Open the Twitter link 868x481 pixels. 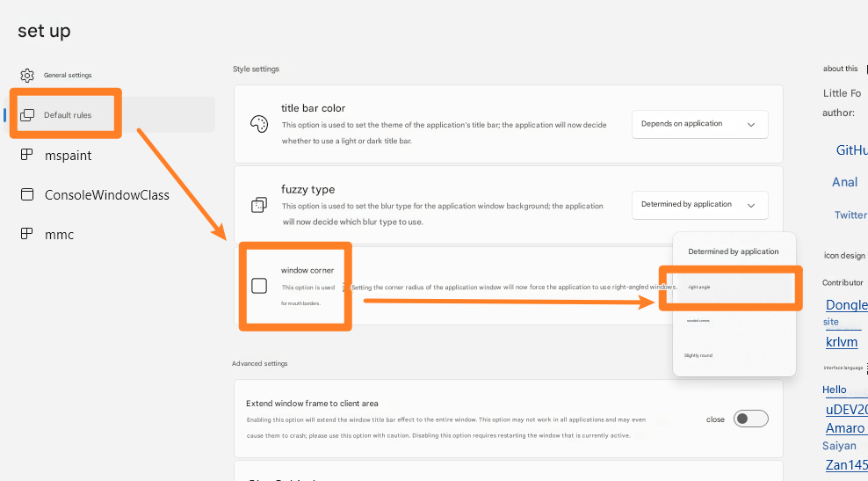pyautogui.click(x=850, y=215)
